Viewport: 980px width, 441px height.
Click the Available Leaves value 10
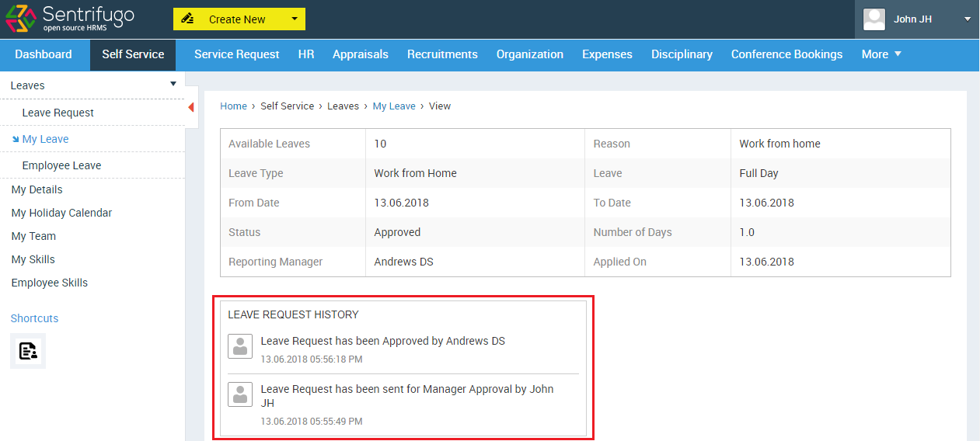tap(380, 144)
